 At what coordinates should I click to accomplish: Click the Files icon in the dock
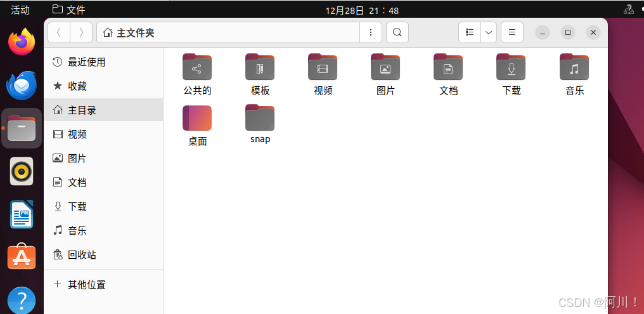tap(22, 128)
